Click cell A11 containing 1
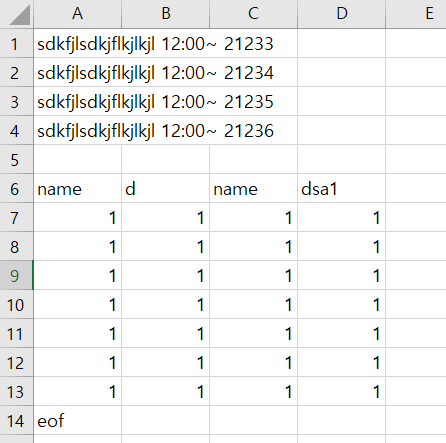This screenshot has width=446, height=443. click(x=77, y=334)
